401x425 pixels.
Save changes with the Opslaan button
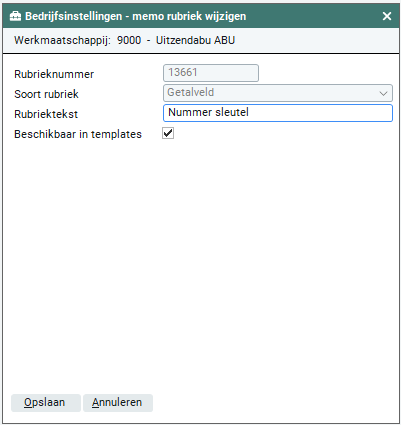tap(46, 403)
